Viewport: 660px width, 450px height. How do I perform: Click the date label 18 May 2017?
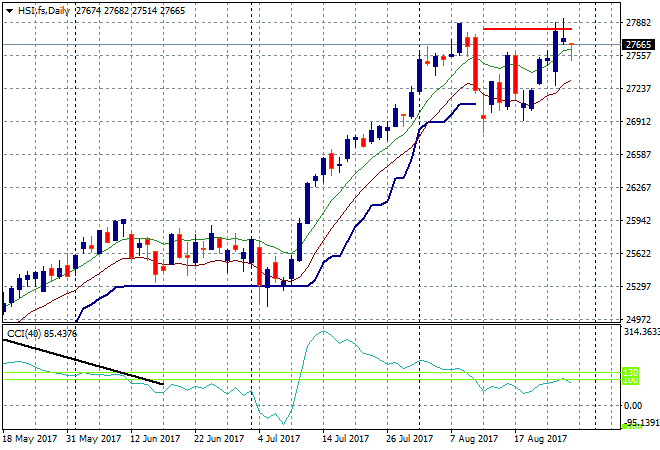[30, 439]
